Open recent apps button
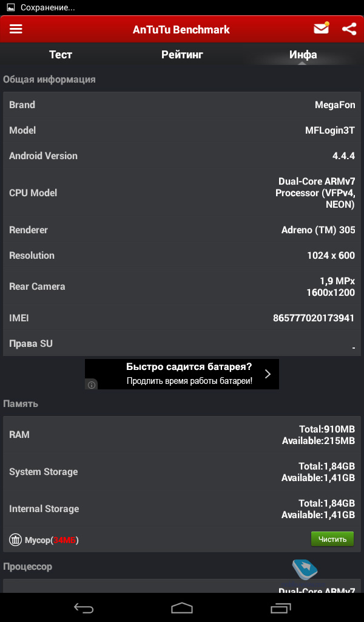 280,607
